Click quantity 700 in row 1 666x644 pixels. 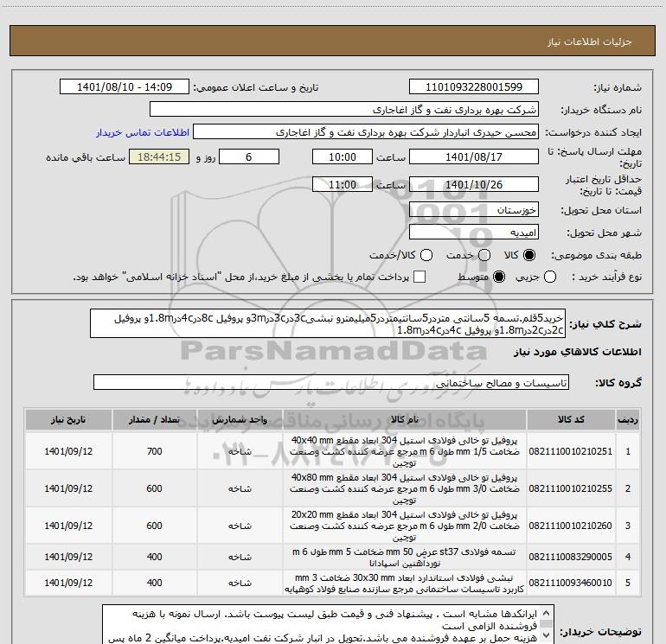click(x=154, y=451)
